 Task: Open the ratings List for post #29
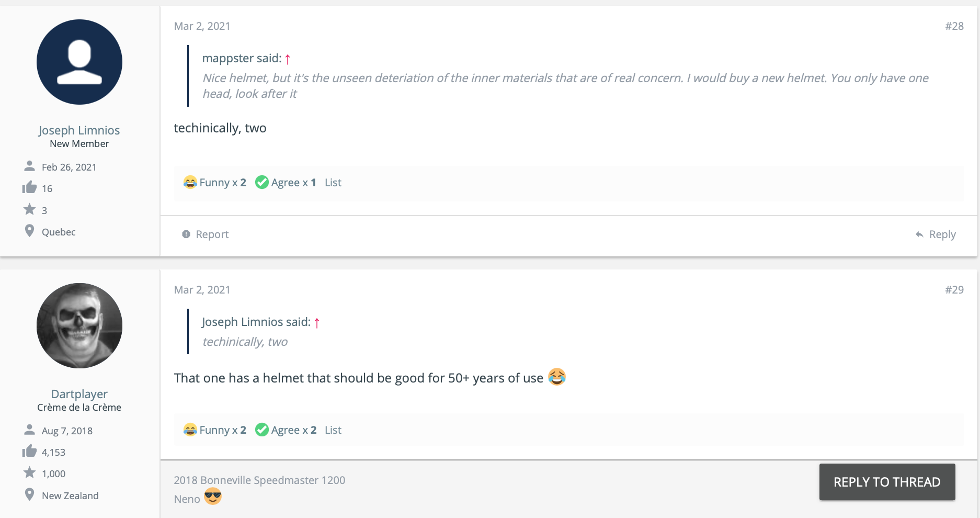point(333,430)
